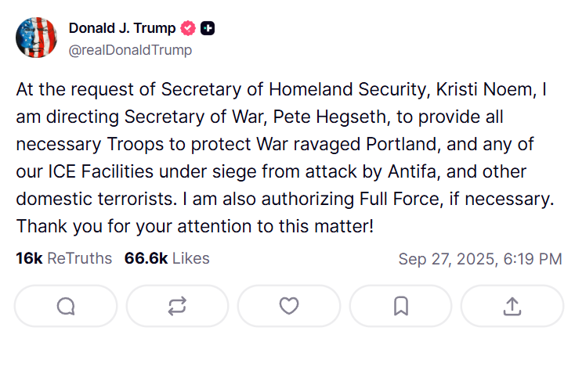This screenshot has width=575, height=392.
Task: View the 16k ReTruths list
Action: (63, 258)
